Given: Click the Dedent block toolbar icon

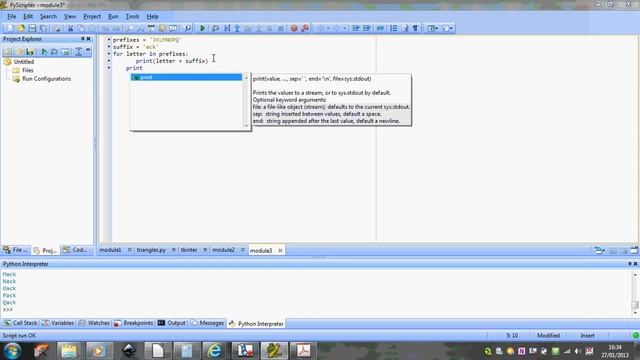Looking at the screenshot, I should pyautogui.click(x=367, y=28).
